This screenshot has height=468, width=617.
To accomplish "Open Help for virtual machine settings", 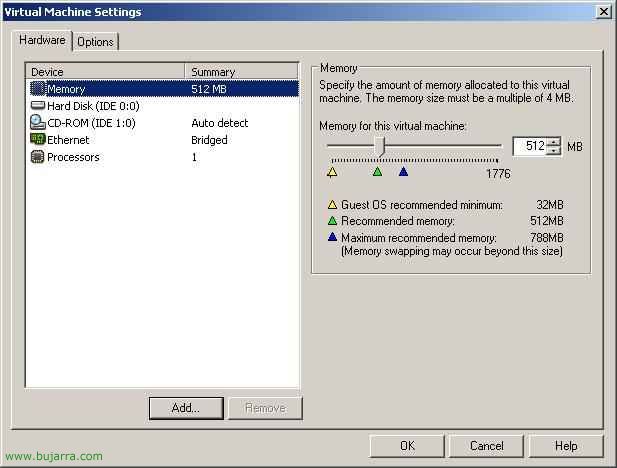I will [x=566, y=446].
